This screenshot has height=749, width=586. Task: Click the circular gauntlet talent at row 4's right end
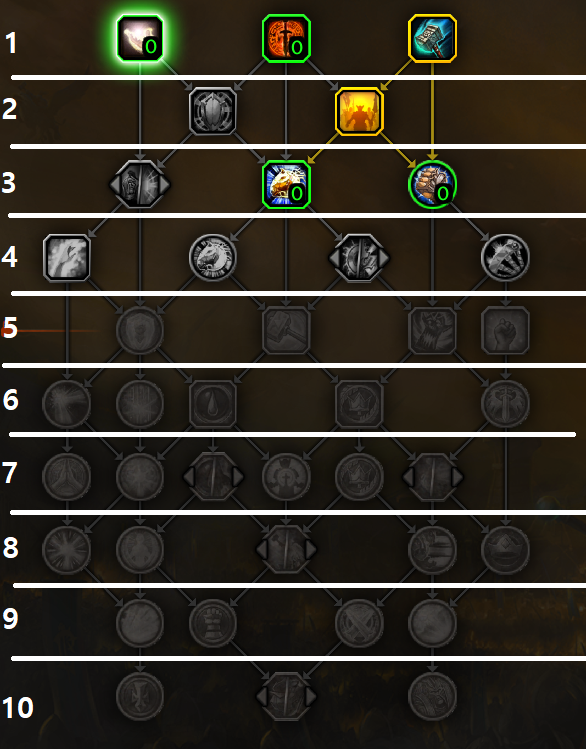[505, 257]
